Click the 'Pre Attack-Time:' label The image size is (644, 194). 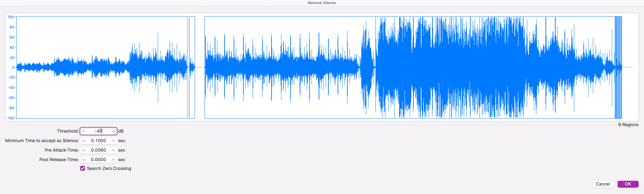(62, 150)
